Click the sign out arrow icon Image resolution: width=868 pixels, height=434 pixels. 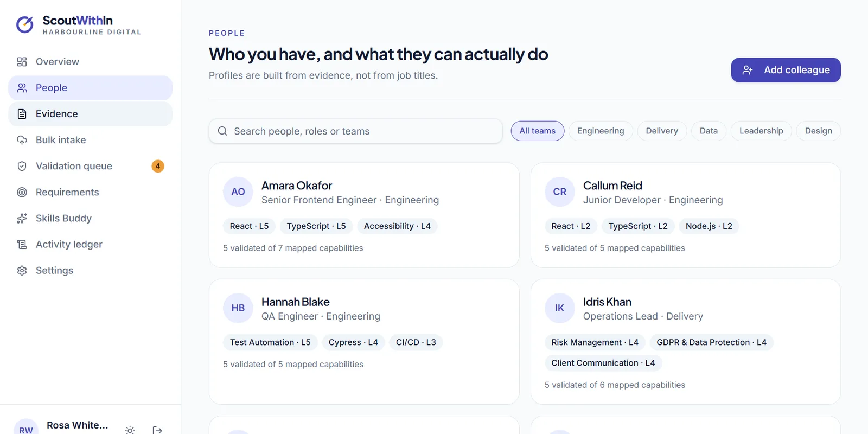(x=157, y=430)
